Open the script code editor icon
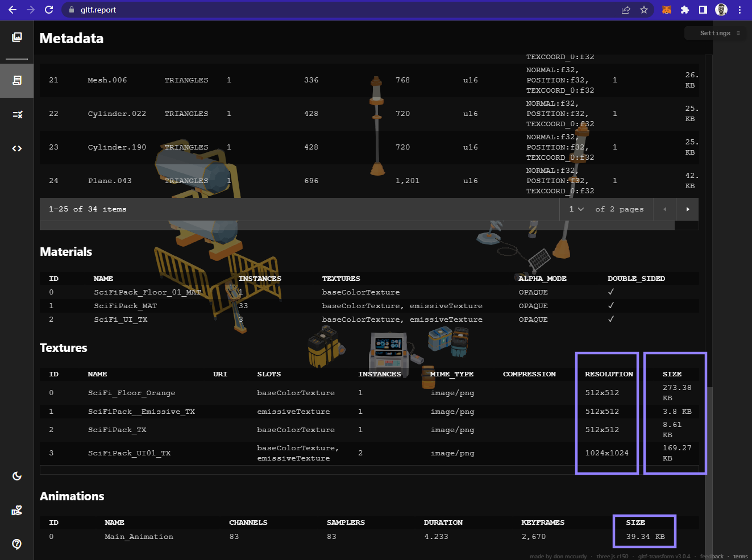Viewport: 752px width, 560px height. pyautogui.click(x=17, y=148)
